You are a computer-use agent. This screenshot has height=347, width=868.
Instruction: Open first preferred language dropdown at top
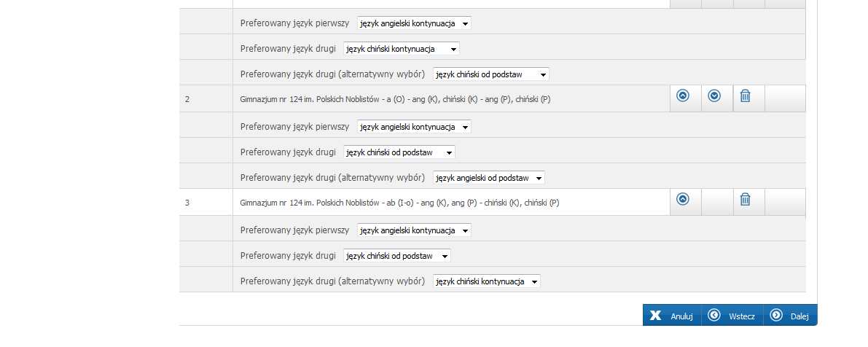[x=414, y=23]
